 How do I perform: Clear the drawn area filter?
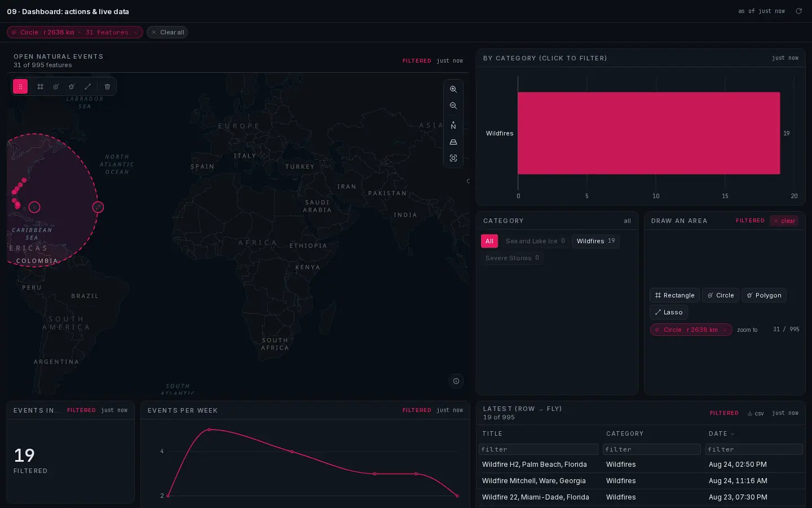pos(784,221)
